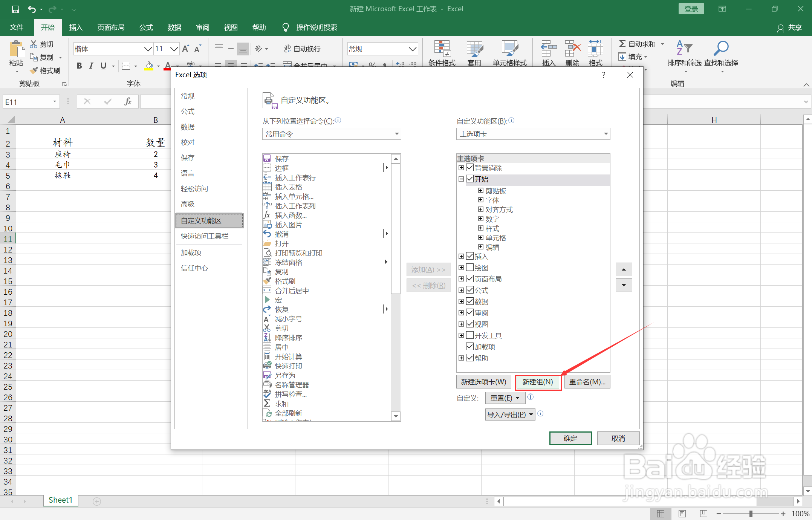
Task: Move selected item up with arrow button
Action: [x=624, y=269]
